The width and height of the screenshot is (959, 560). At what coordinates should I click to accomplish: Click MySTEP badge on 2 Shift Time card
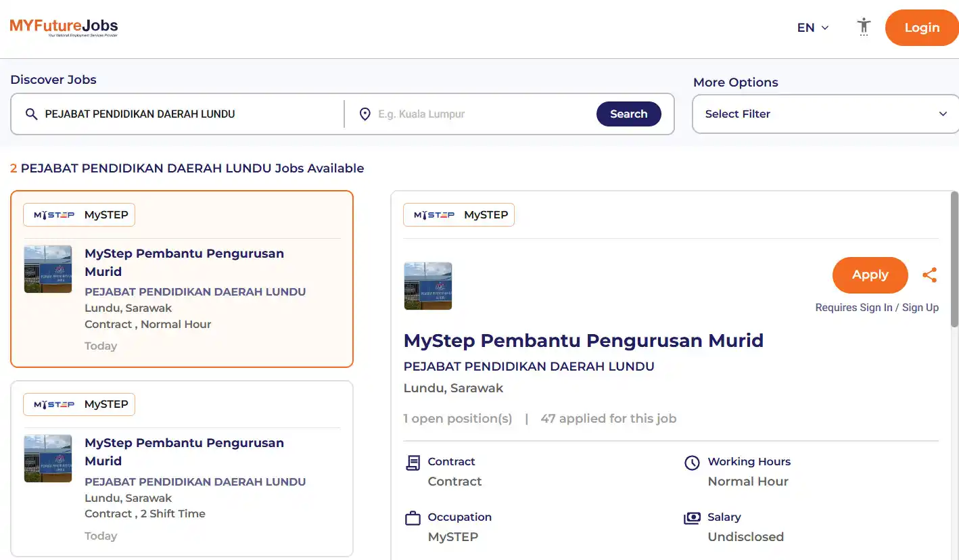tap(79, 404)
